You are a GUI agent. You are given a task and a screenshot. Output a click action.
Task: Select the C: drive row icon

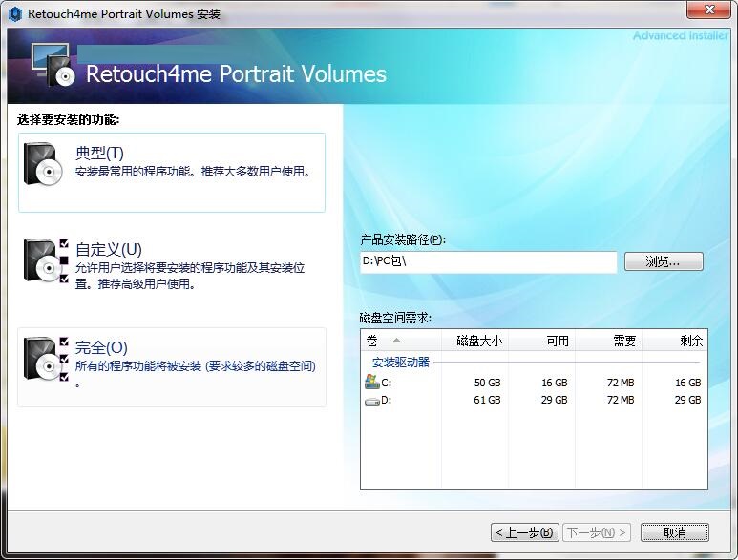point(371,382)
